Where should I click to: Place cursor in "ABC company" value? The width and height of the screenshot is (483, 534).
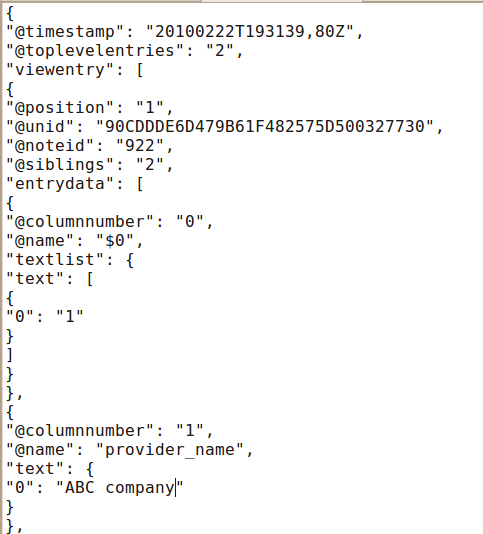pyautogui.click(x=120, y=488)
